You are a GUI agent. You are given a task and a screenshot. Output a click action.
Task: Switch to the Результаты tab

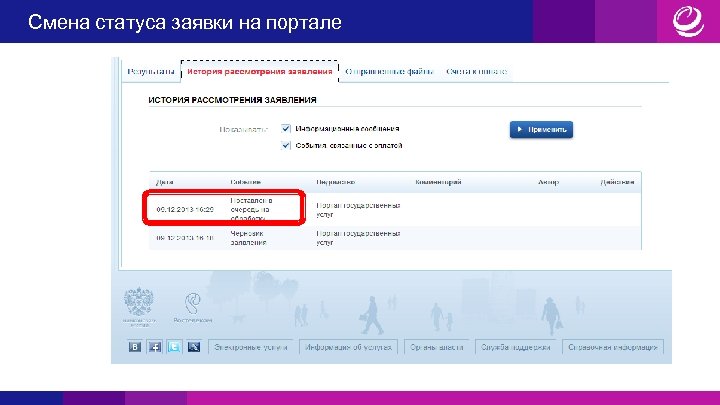pos(151,72)
